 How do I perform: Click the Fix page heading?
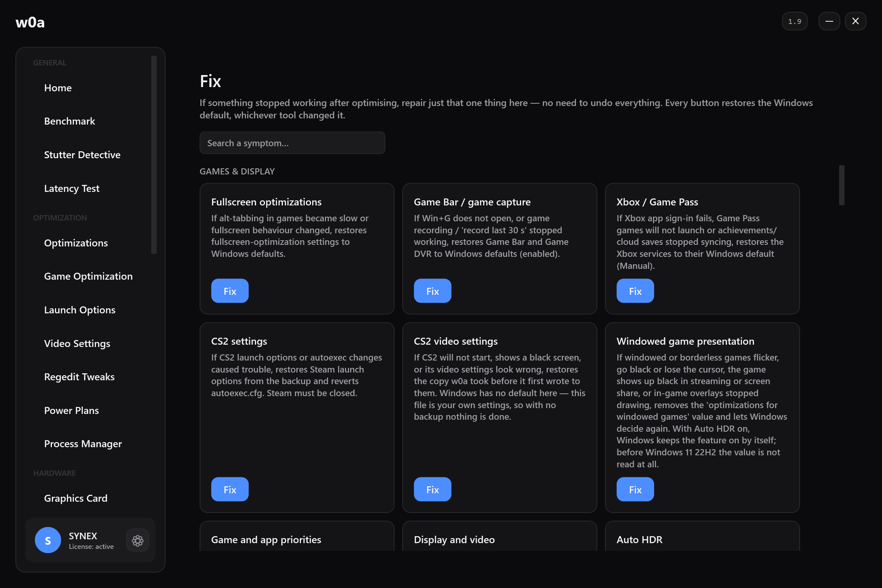(210, 81)
